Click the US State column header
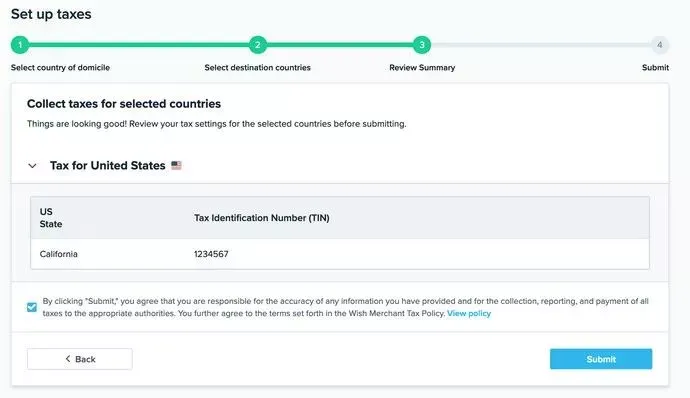Viewport: 690px width, 398px height. 51,218
